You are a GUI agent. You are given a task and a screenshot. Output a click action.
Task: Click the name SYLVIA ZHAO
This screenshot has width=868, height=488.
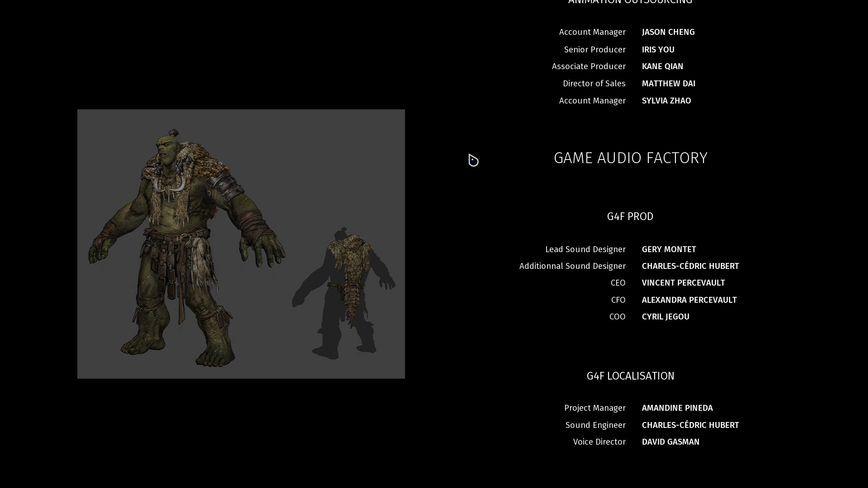(666, 101)
